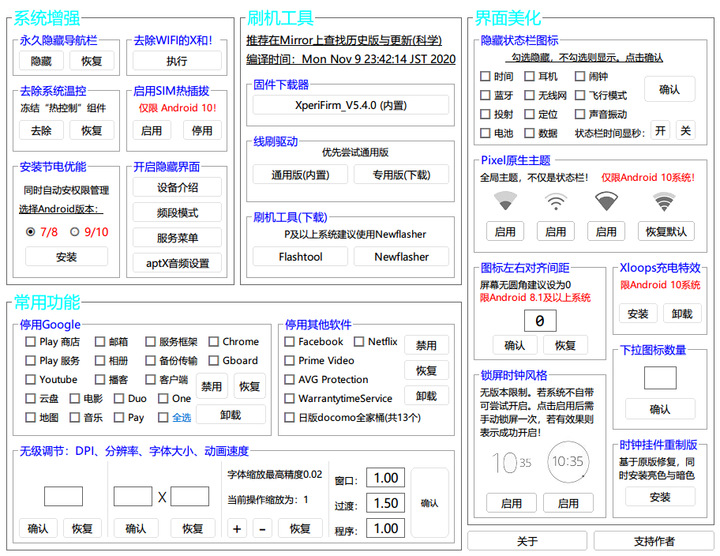This screenshot has width=720, height=556.
Task: Click the plus font scale button
Action: pyautogui.click(x=237, y=528)
